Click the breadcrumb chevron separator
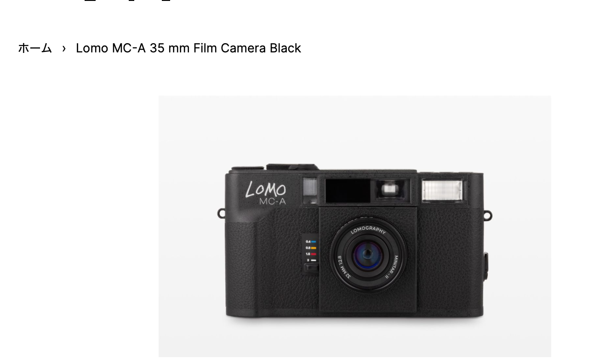The image size is (594, 364). click(64, 48)
